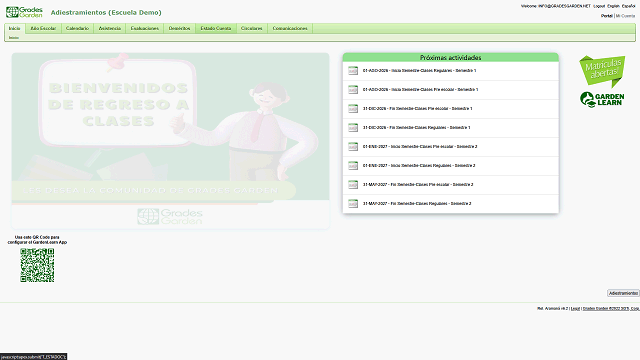Click the Próximas actividades header

[451, 58]
